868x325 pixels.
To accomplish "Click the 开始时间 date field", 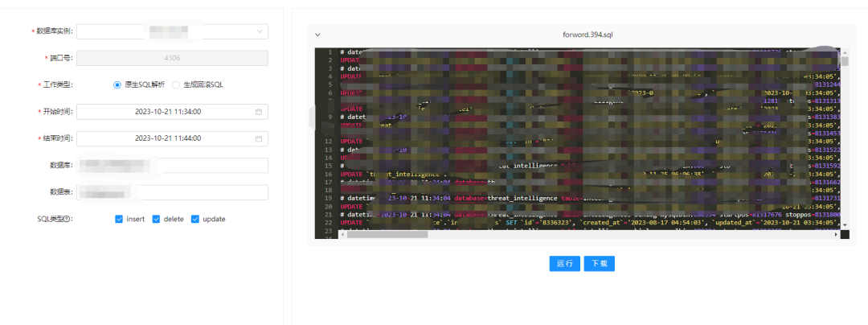I will click(172, 112).
